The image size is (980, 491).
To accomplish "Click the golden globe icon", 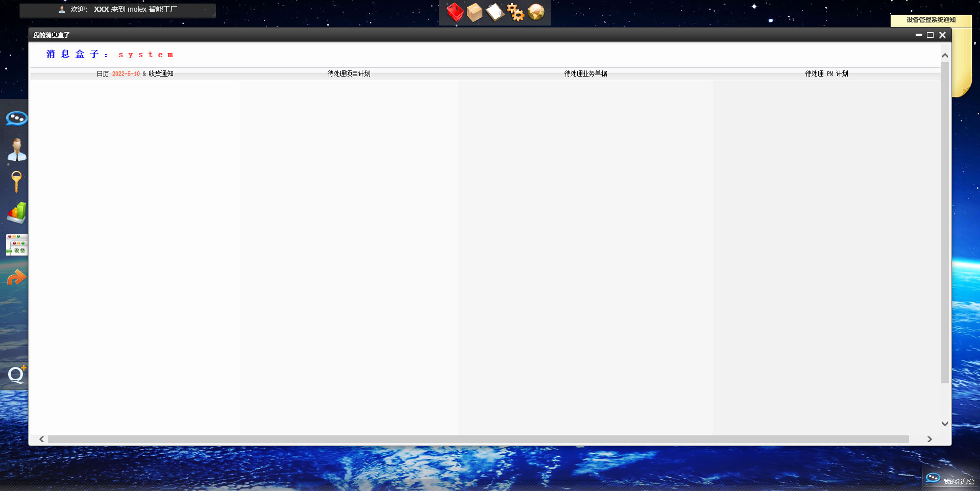I will pyautogui.click(x=536, y=12).
